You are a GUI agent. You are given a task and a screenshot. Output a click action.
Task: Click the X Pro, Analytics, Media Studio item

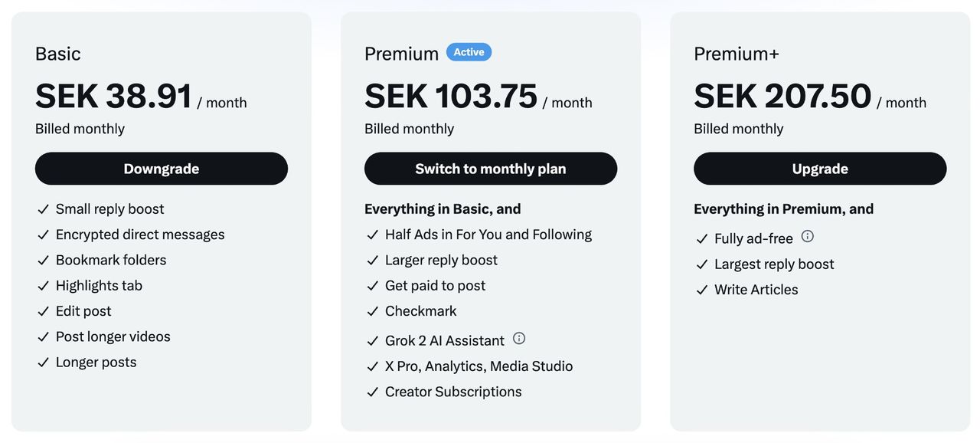pos(479,366)
